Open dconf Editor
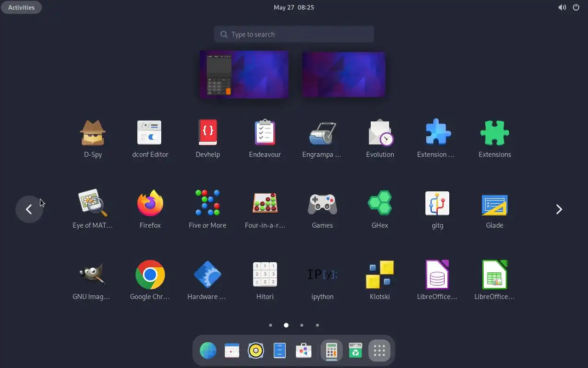This screenshot has height=368, width=588. (x=150, y=139)
